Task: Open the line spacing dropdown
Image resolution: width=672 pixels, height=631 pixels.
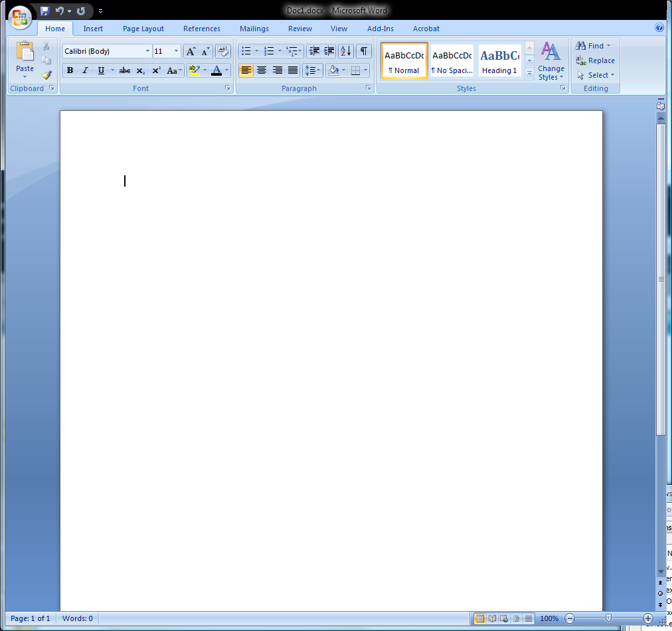Action: click(312, 70)
